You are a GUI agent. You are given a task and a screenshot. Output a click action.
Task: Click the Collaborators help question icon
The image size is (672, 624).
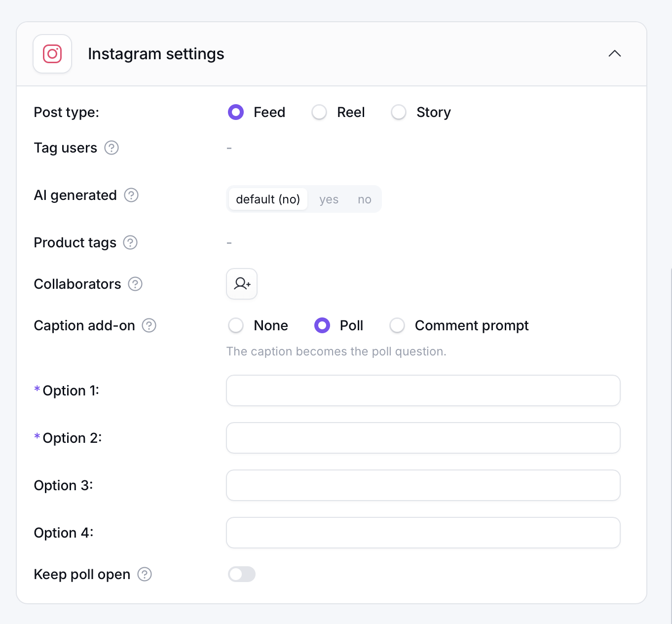tap(135, 284)
